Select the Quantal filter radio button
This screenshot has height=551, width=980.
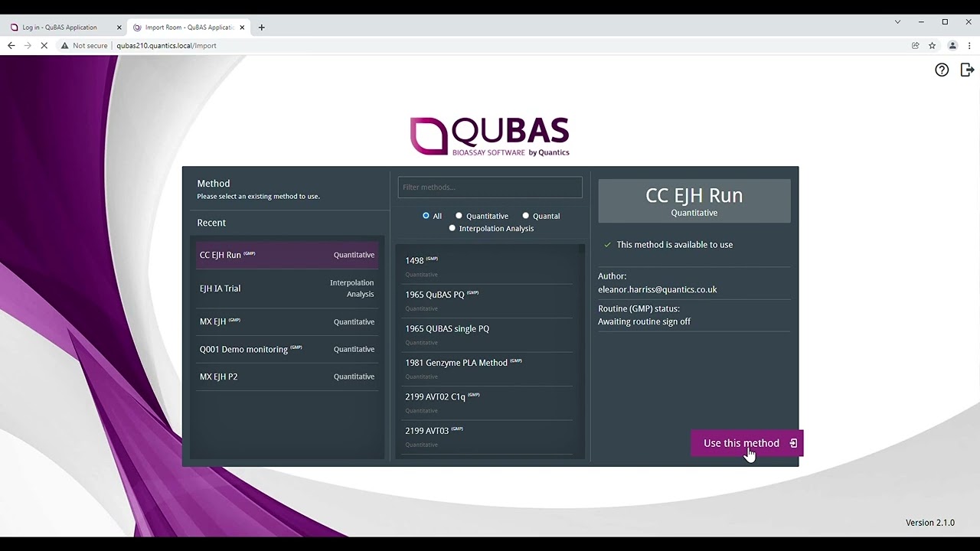[525, 216]
